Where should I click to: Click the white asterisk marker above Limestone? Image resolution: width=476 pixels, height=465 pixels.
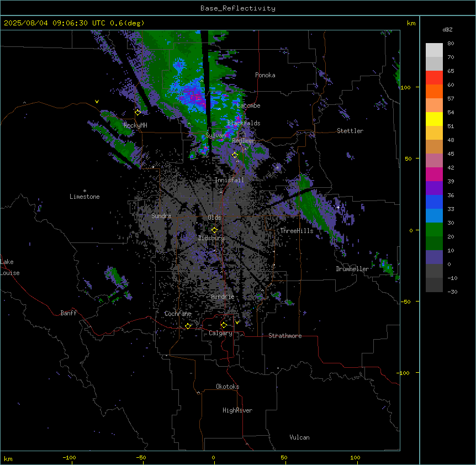tap(84, 191)
